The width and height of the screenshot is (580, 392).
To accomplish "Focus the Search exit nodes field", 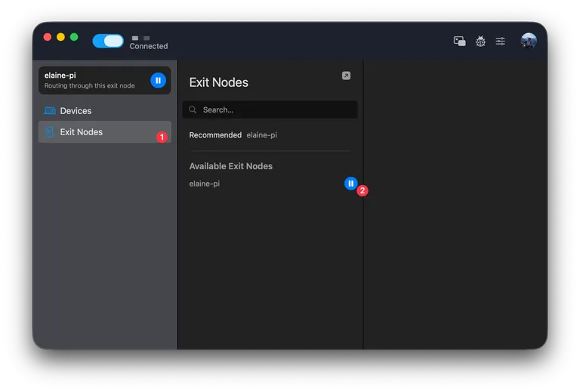I will point(270,110).
